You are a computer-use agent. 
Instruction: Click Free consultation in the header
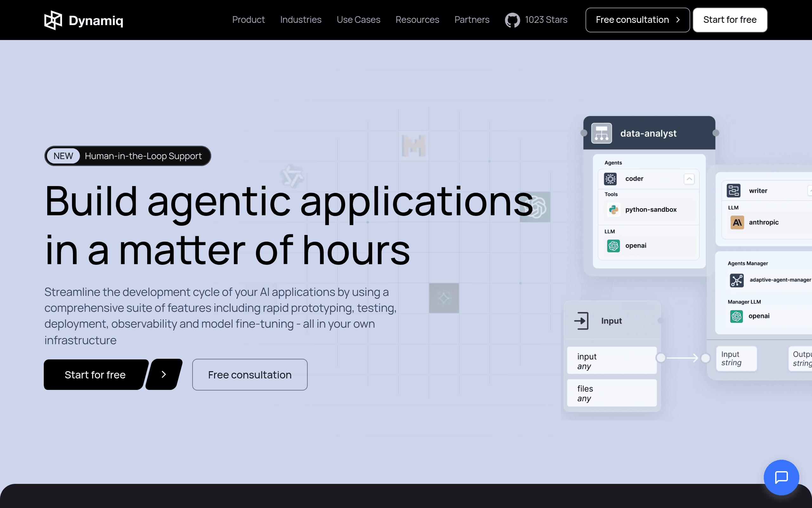click(638, 20)
